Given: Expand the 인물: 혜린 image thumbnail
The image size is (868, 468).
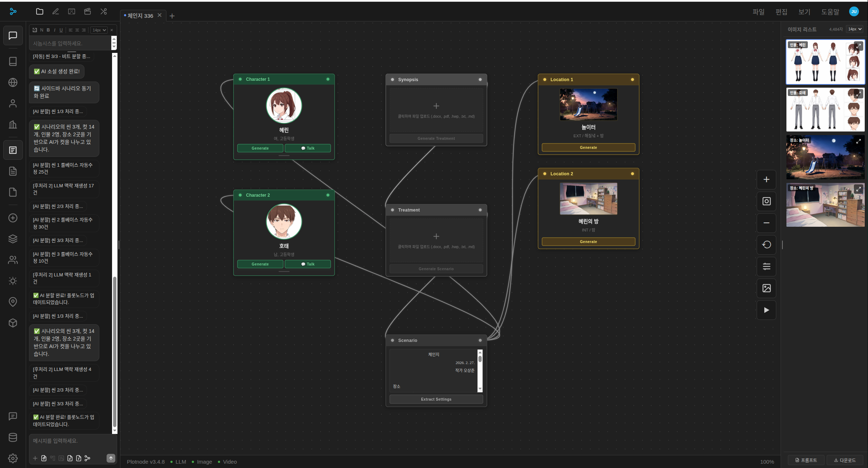Looking at the screenshot, I should [858, 46].
